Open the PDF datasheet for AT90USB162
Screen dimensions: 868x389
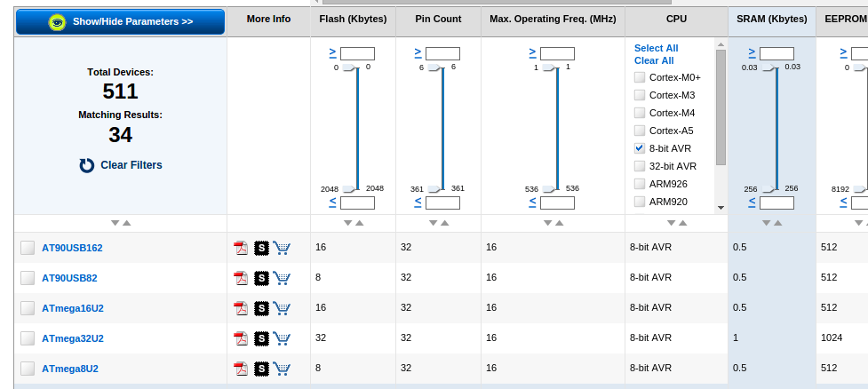coord(240,248)
